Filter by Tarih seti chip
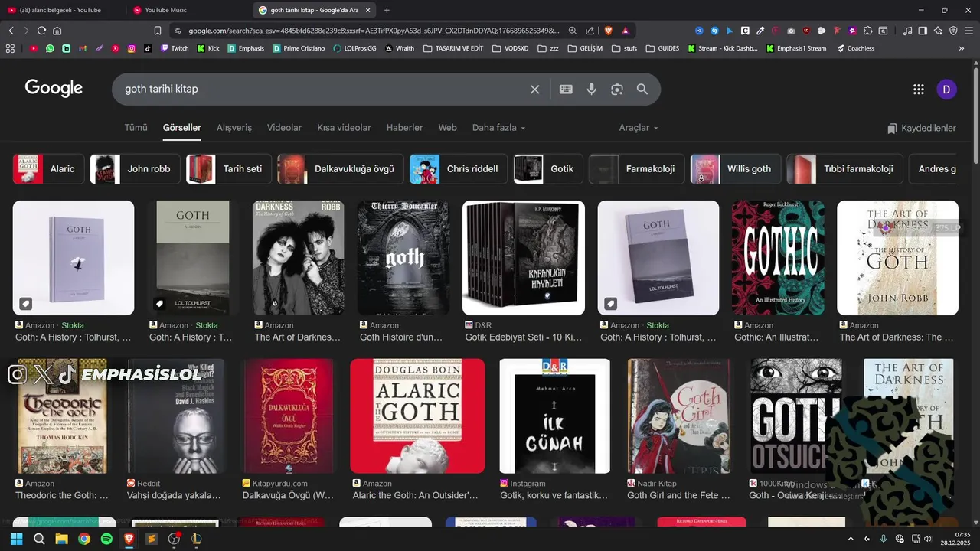 point(229,169)
